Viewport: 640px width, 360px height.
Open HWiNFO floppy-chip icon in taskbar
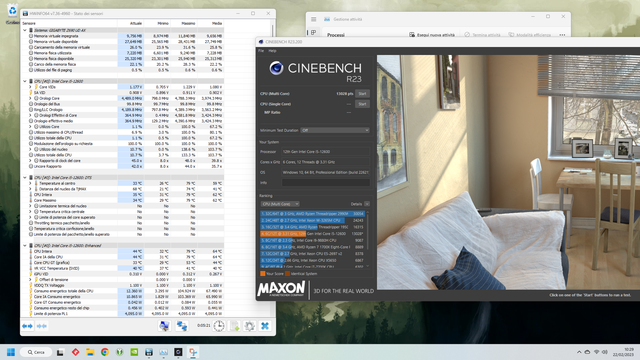(x=149, y=352)
